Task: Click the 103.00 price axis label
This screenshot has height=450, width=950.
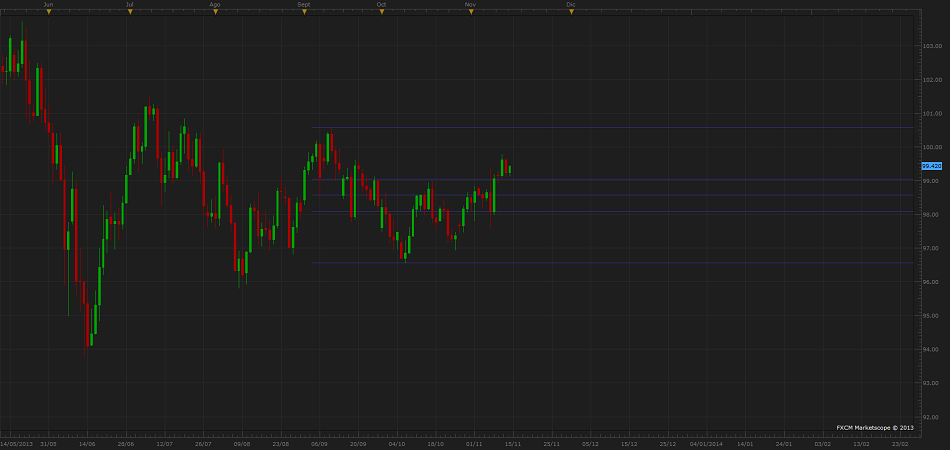Action: point(932,46)
